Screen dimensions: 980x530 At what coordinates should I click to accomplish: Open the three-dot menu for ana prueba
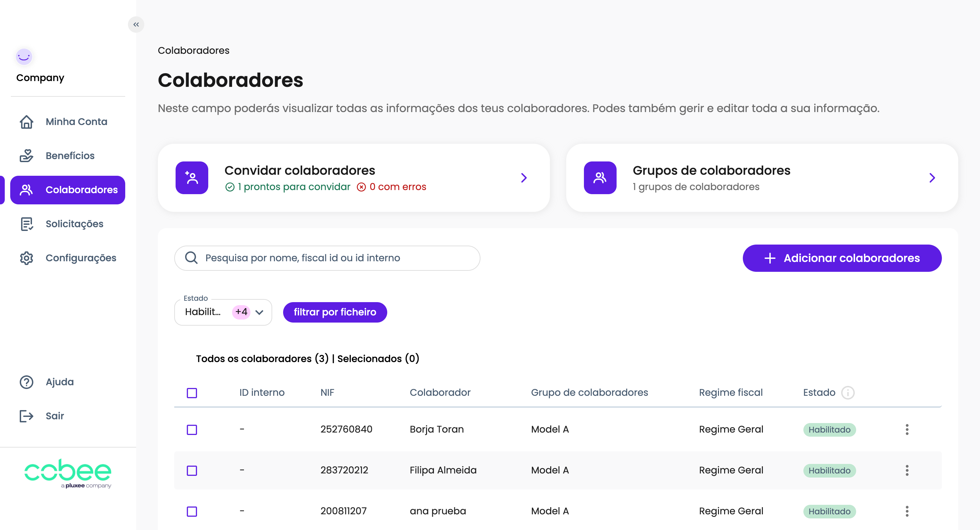906,511
